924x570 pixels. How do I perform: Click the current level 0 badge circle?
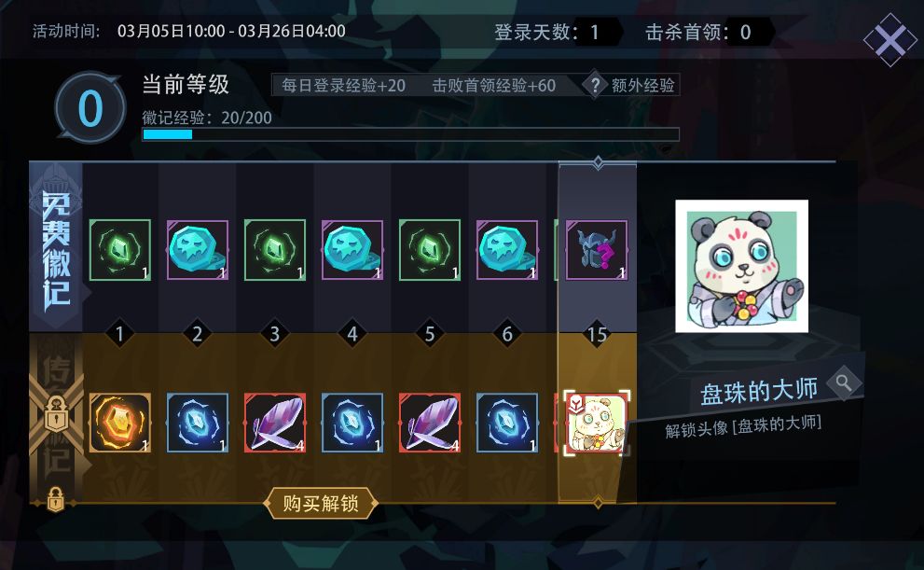tap(90, 108)
